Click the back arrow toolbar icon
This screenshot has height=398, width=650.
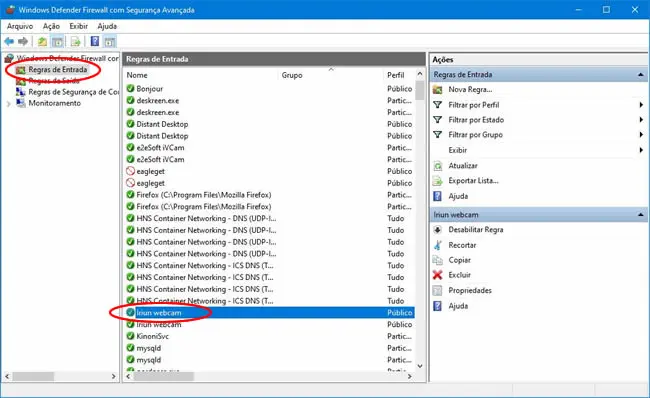[9, 41]
